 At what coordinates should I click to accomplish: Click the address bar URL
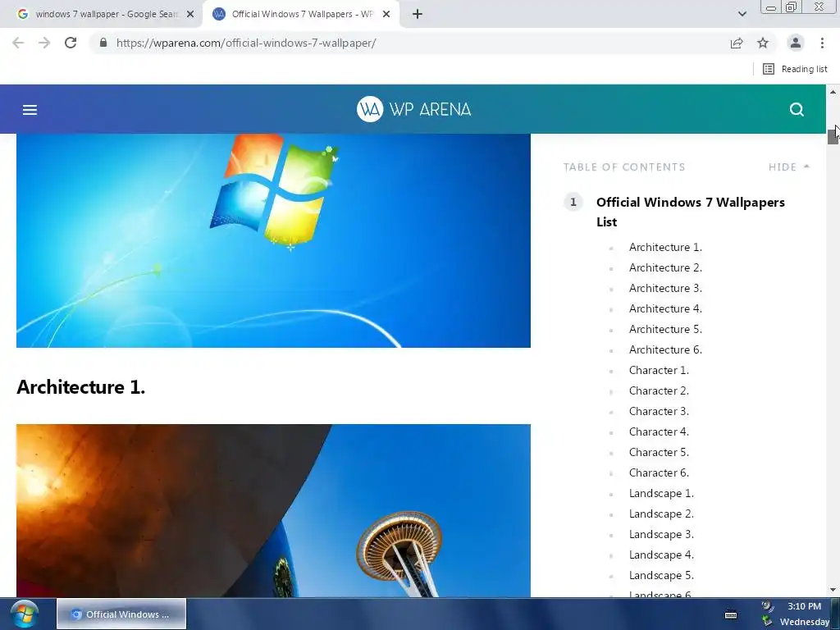point(246,43)
